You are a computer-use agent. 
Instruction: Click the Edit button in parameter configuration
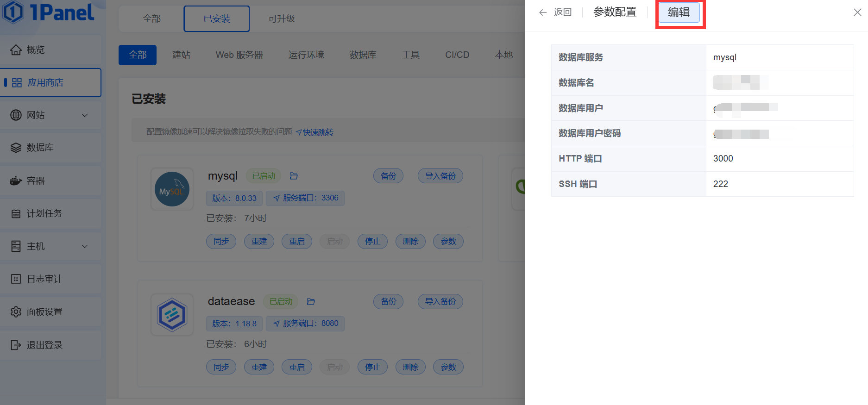679,12
